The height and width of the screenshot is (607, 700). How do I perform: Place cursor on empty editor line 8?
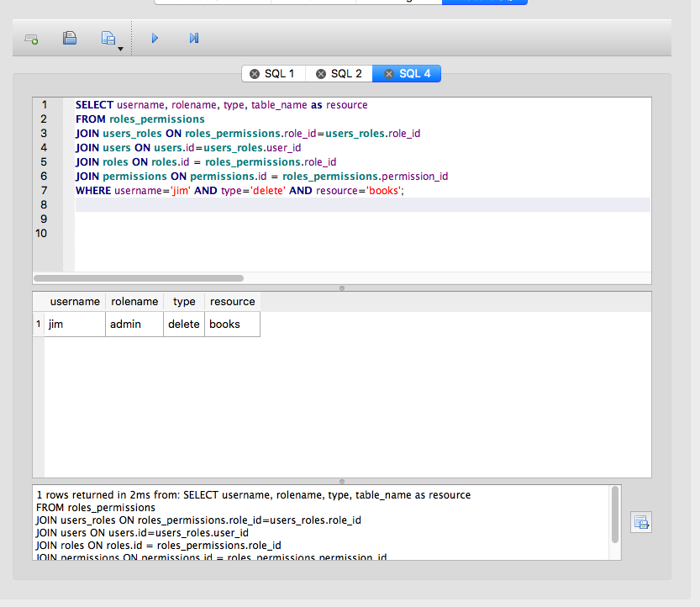(x=362, y=204)
